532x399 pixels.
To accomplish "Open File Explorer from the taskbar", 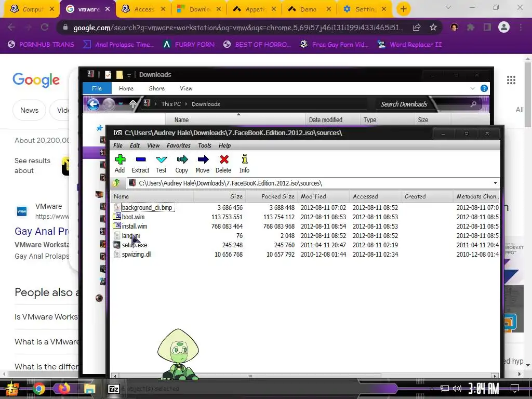I will click(x=89, y=389).
